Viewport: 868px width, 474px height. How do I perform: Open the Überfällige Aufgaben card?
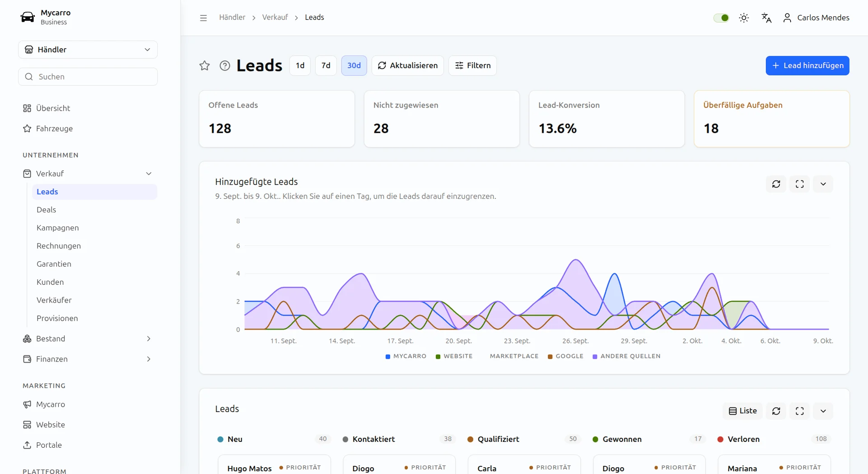tap(771, 119)
